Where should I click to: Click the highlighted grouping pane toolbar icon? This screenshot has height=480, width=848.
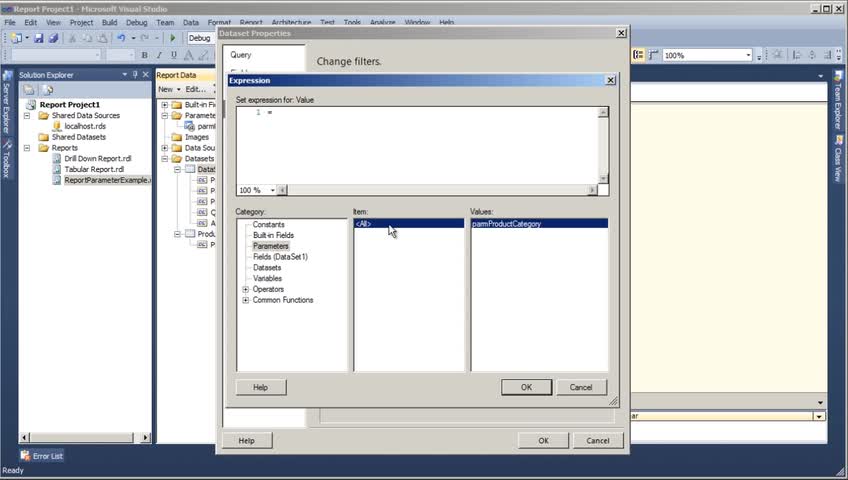pyautogui.click(x=639, y=55)
